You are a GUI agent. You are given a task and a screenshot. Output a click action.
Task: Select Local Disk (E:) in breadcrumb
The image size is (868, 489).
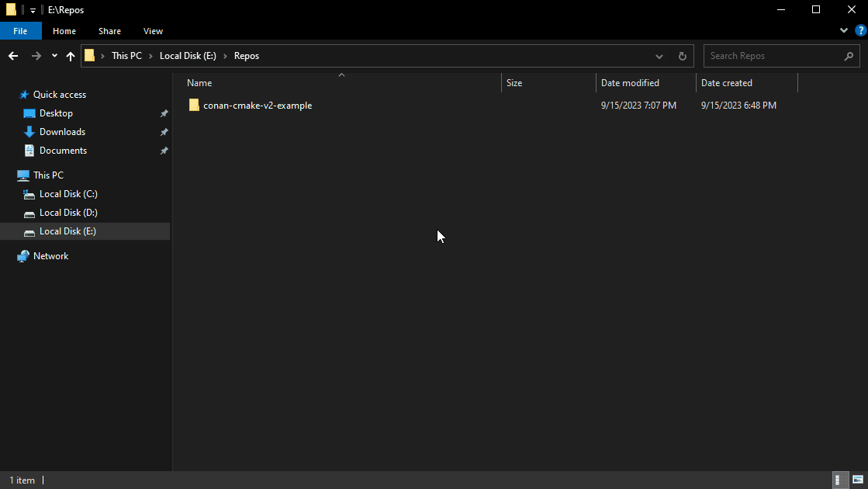pos(188,56)
